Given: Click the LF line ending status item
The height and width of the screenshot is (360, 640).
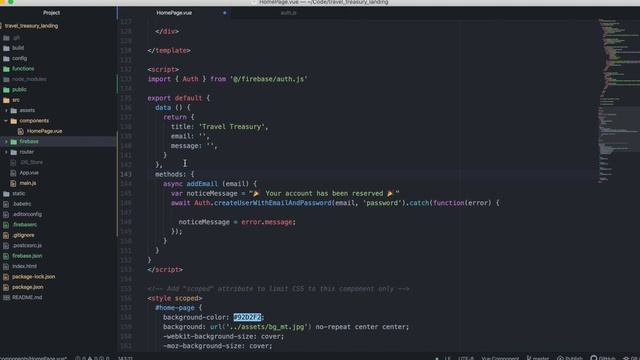Looking at the screenshot, I should [x=448, y=358].
